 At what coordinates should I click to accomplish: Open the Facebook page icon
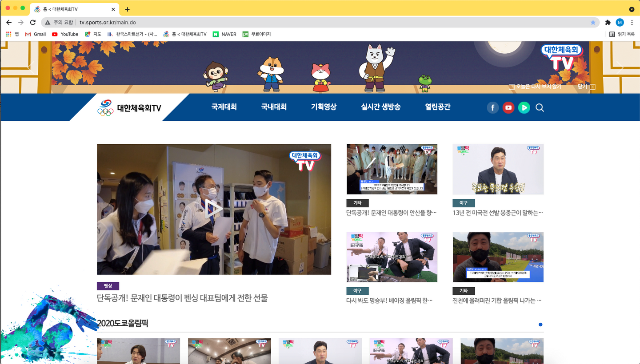[x=492, y=107]
